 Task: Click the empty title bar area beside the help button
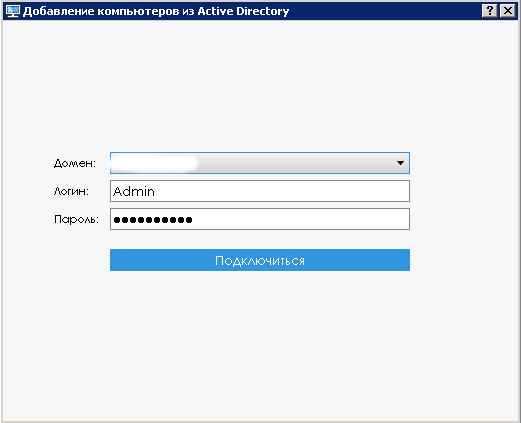(383, 11)
